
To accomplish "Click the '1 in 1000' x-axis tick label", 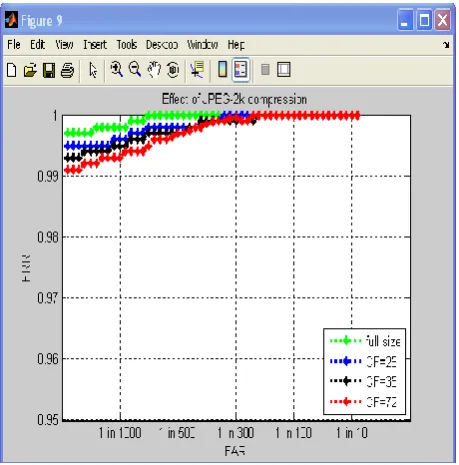I will click(x=120, y=433).
